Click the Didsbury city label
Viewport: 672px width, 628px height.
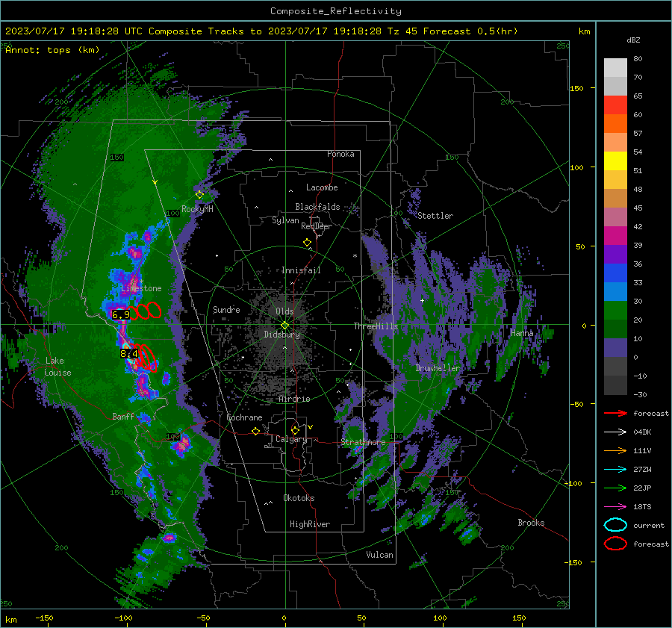(282, 335)
